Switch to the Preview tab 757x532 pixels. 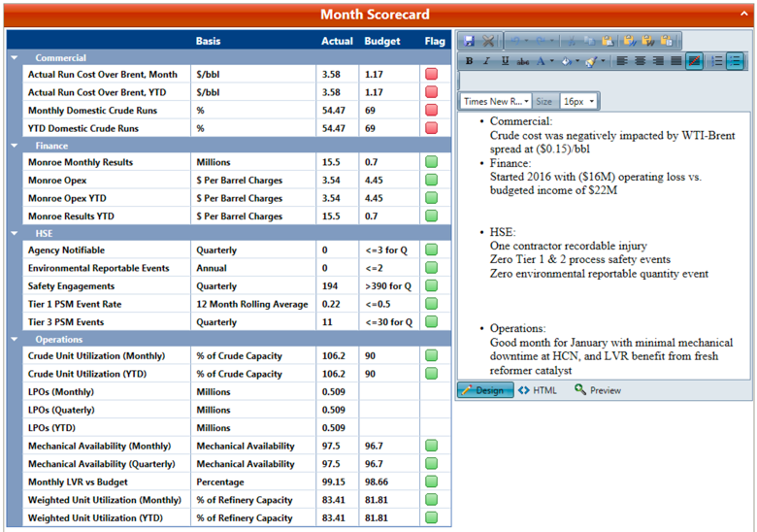pos(598,390)
